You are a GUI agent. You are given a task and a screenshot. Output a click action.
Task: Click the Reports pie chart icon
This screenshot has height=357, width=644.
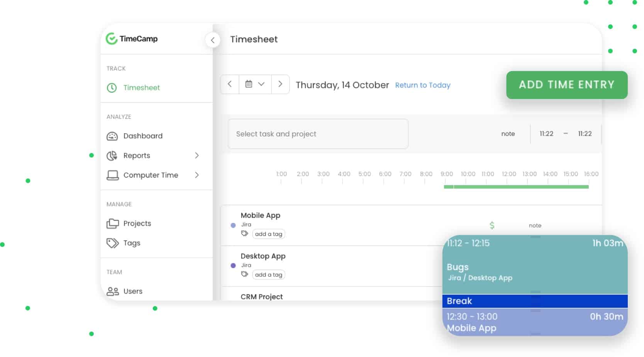(x=112, y=156)
